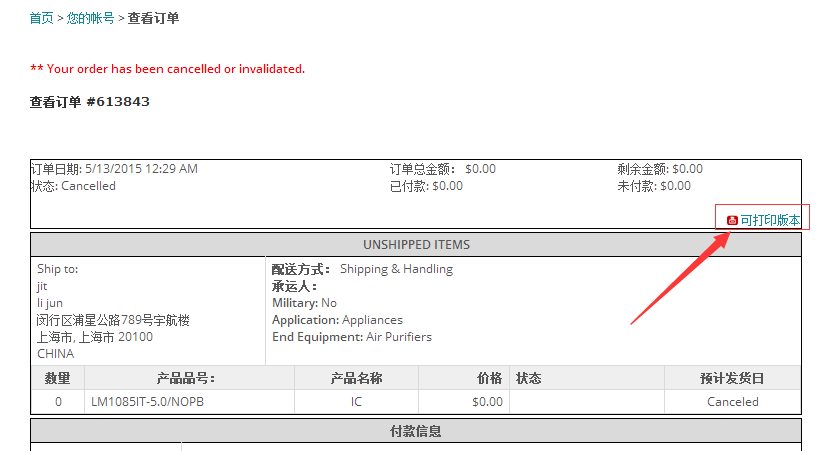Click the 配送方式 Shipping & Handling line

362,269
